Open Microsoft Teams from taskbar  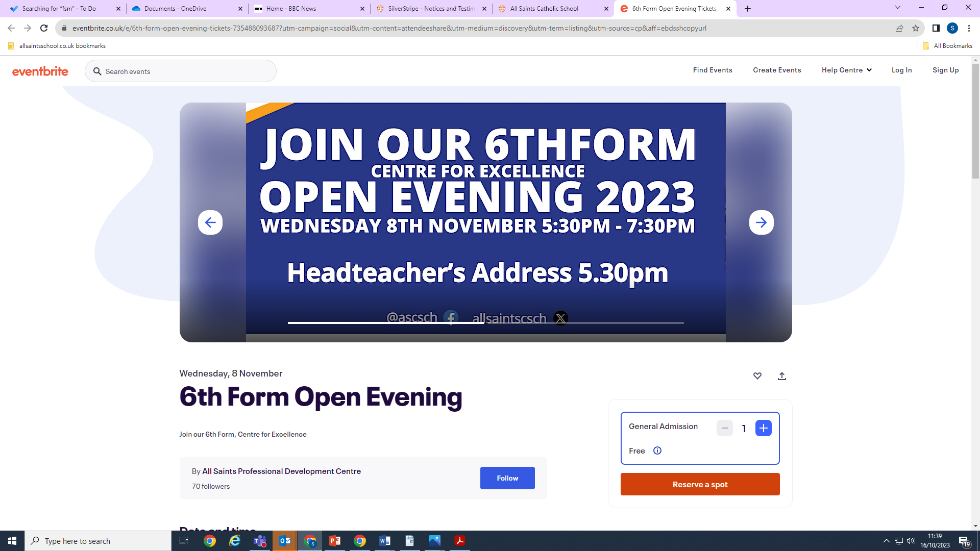click(x=260, y=541)
